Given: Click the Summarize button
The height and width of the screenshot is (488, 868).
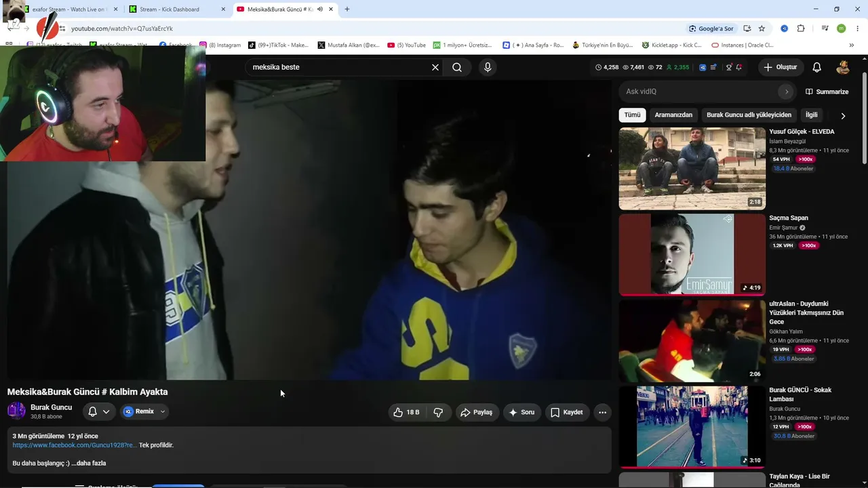Looking at the screenshot, I should click(x=827, y=91).
